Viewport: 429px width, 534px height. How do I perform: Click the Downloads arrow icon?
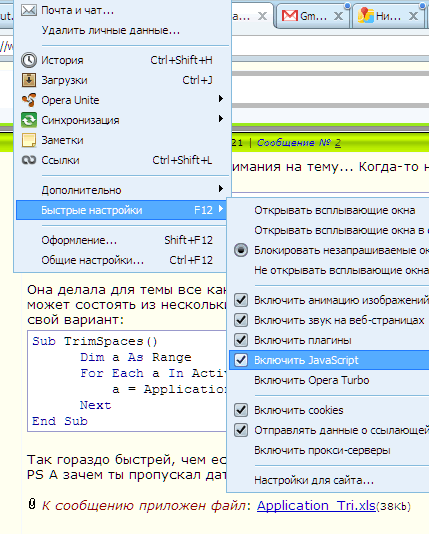pos(29,80)
